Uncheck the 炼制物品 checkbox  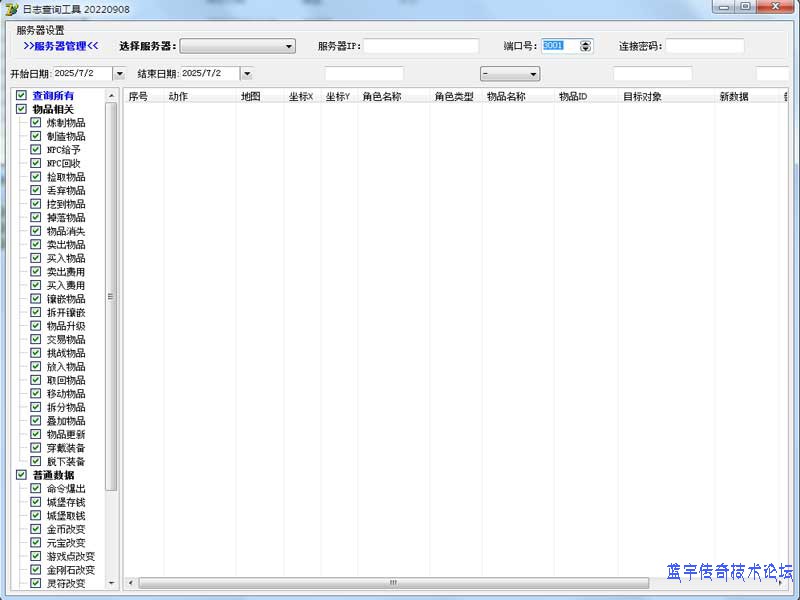[x=36, y=123]
